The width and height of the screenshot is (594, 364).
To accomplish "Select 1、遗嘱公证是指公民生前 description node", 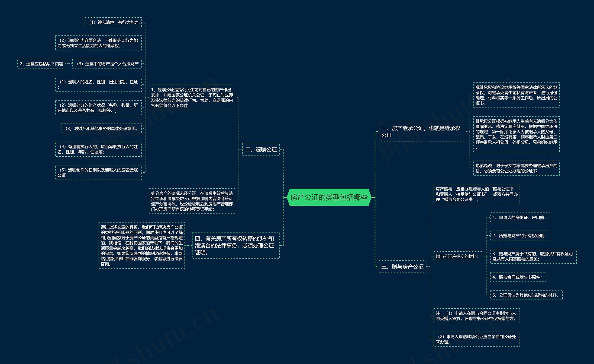I will (192, 98).
